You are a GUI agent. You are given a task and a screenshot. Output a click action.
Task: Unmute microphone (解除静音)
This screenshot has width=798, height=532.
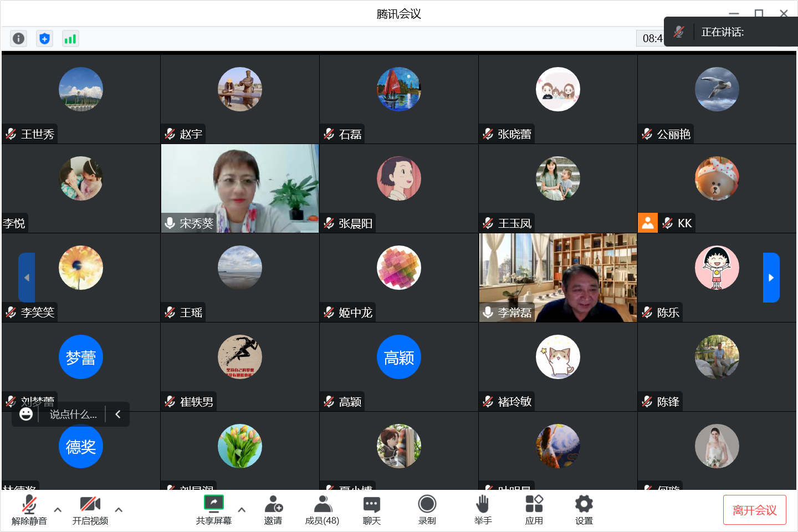coord(29,509)
